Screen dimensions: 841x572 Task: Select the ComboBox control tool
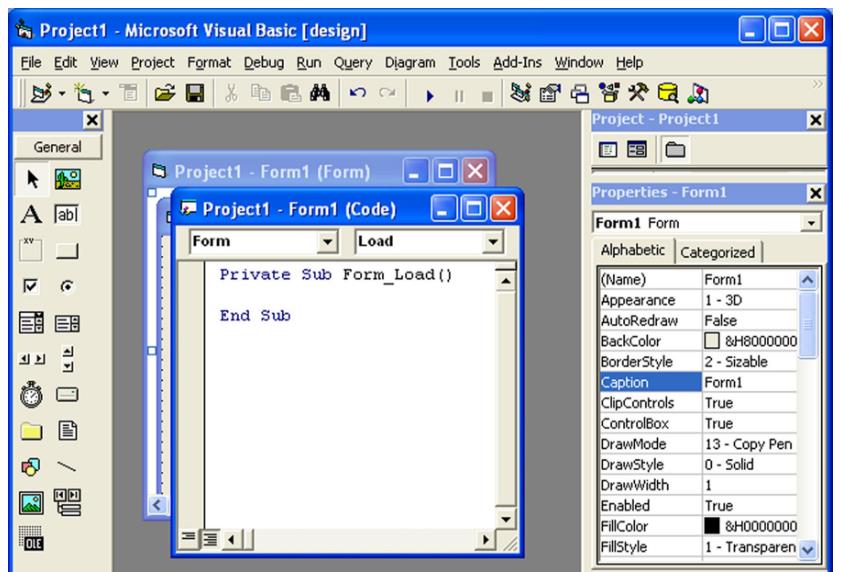[32, 323]
